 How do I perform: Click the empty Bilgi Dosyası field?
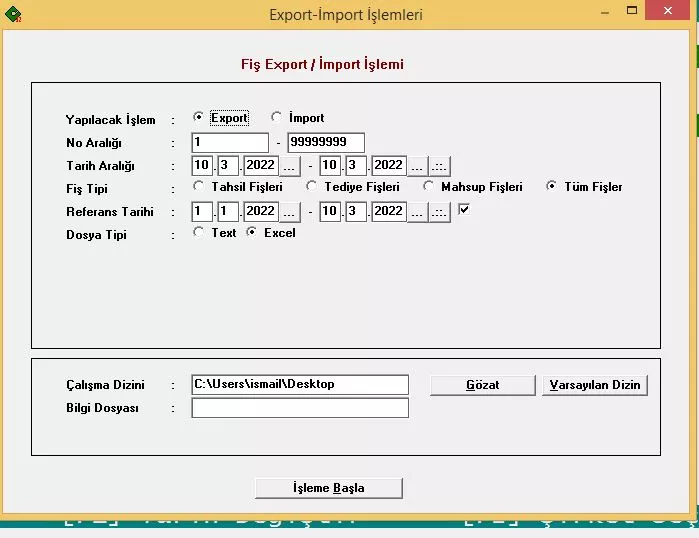pos(300,408)
